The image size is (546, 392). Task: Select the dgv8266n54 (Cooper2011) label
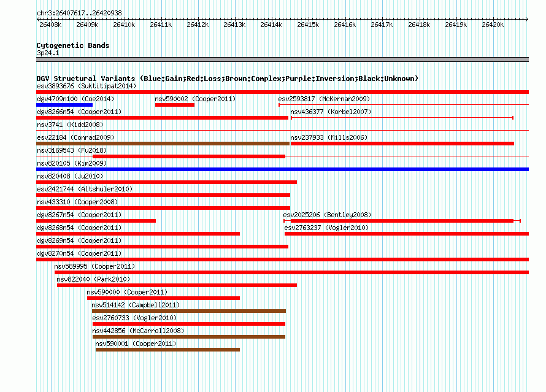79,112
